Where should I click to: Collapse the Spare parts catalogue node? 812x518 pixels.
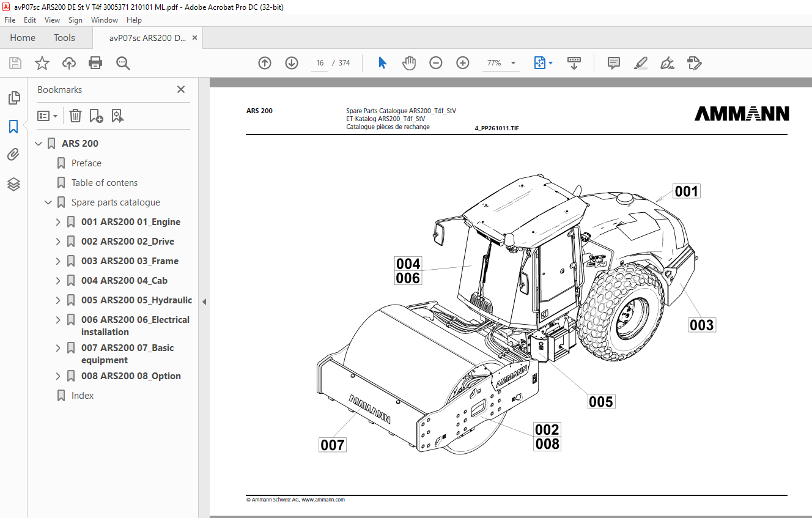tap(49, 202)
